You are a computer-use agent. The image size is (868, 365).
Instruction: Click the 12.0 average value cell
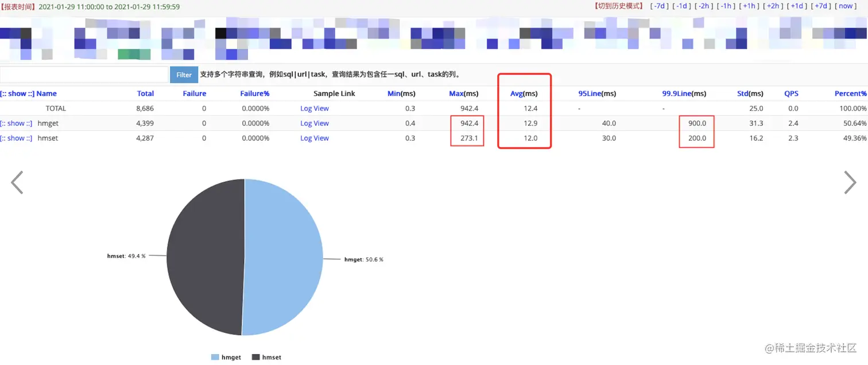point(530,138)
